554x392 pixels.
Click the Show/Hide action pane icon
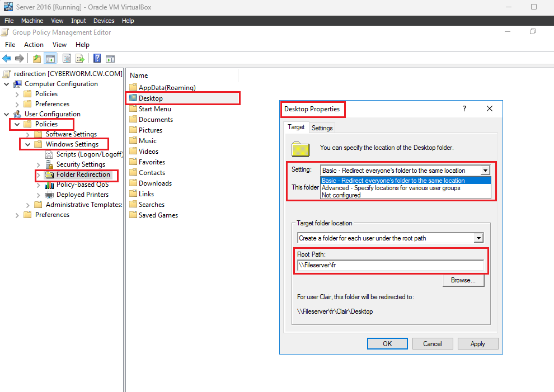point(110,58)
